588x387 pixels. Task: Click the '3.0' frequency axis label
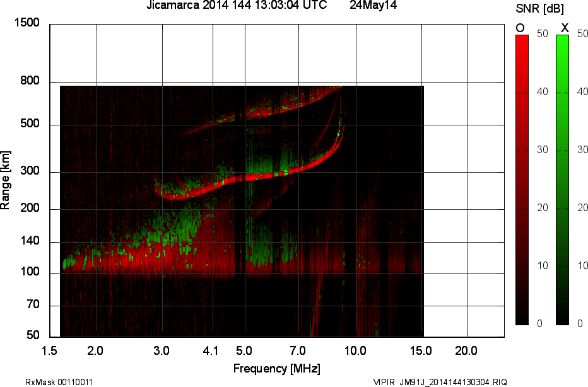[162, 351]
